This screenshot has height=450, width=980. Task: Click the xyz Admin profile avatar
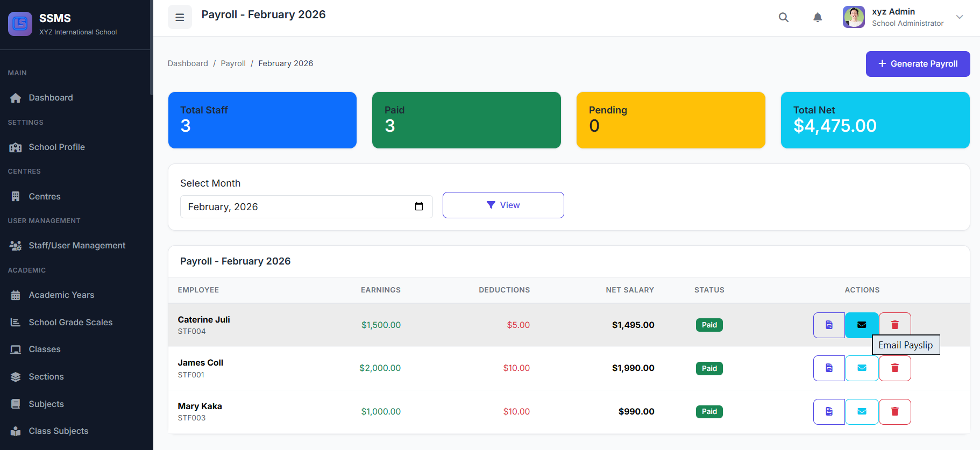coord(854,17)
